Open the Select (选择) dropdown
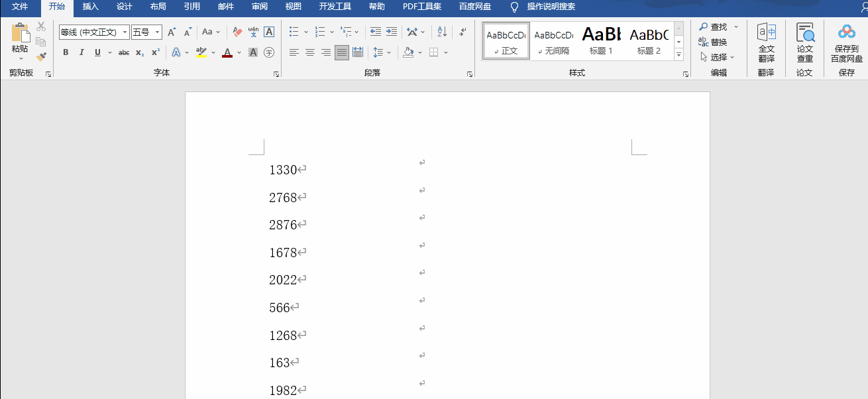868x399 pixels. point(717,57)
